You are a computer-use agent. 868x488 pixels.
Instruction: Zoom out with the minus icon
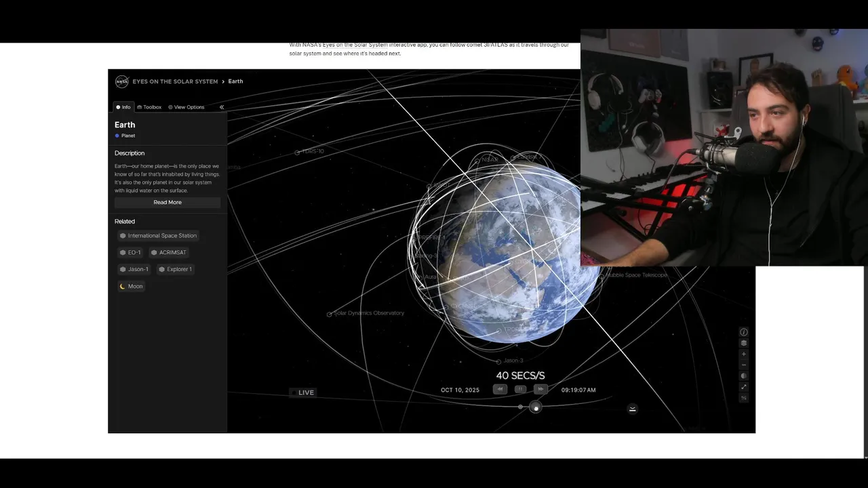[x=743, y=365]
